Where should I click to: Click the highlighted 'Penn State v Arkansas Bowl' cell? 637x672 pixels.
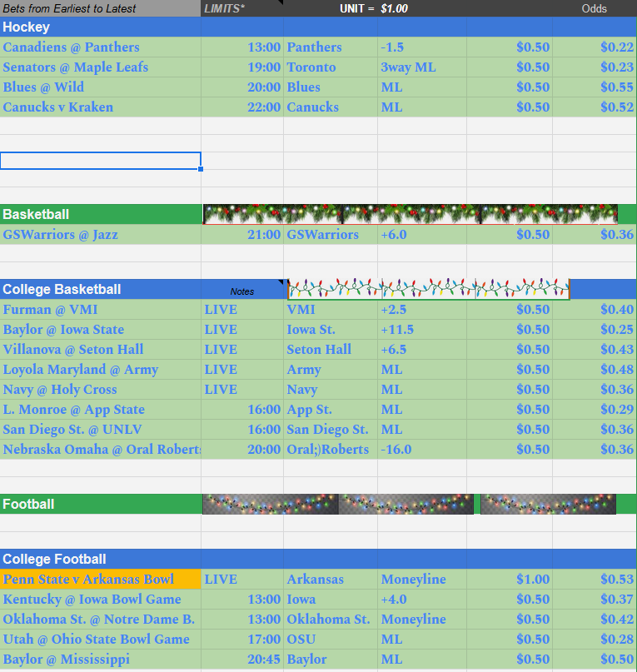click(x=100, y=579)
